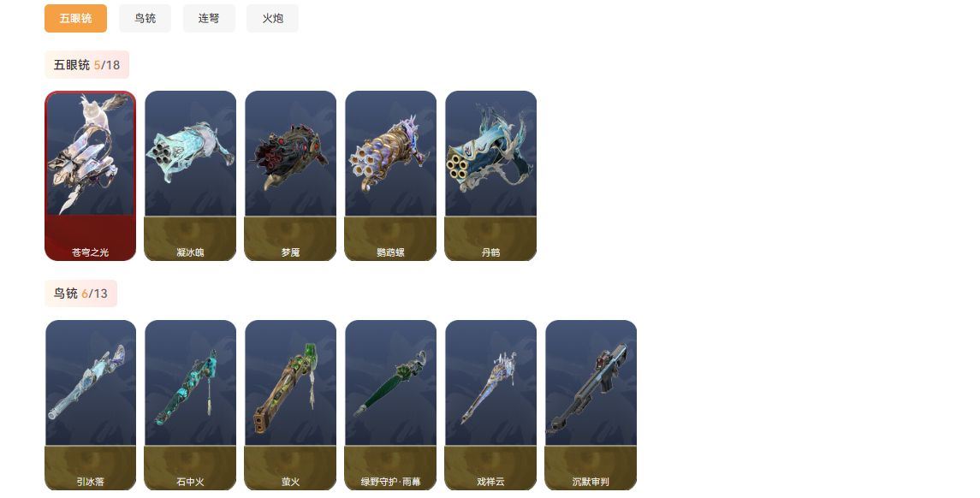
Task: Click the 鸟铳 6/13 section label
Action: pyautogui.click(x=80, y=293)
